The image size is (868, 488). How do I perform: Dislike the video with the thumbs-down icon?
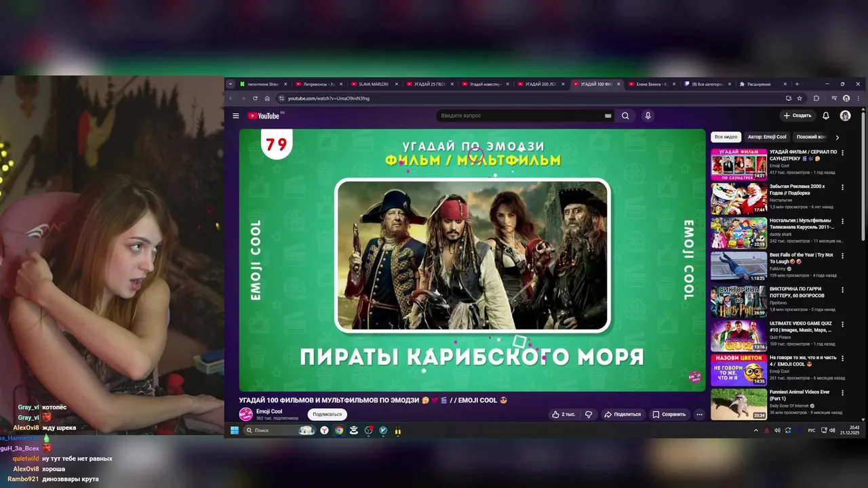click(589, 414)
